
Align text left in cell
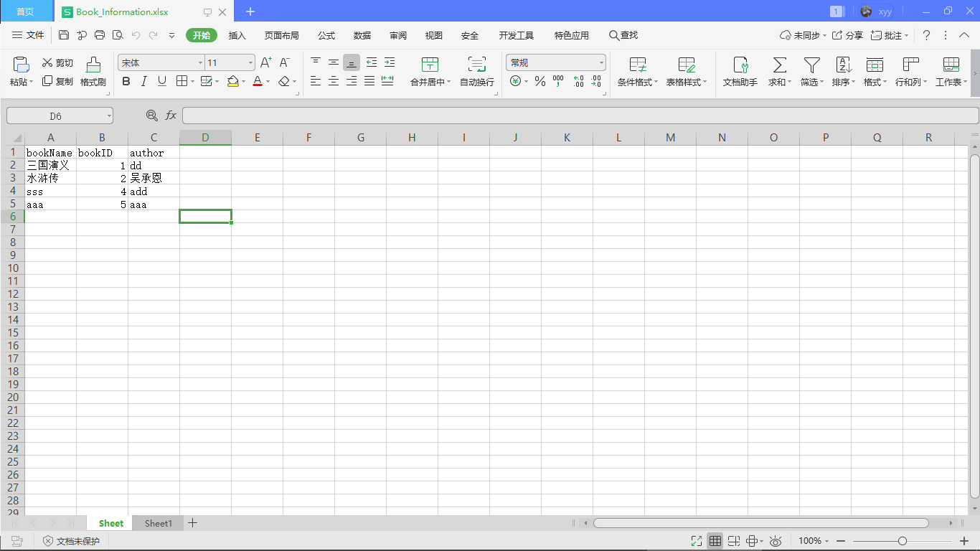click(x=316, y=81)
